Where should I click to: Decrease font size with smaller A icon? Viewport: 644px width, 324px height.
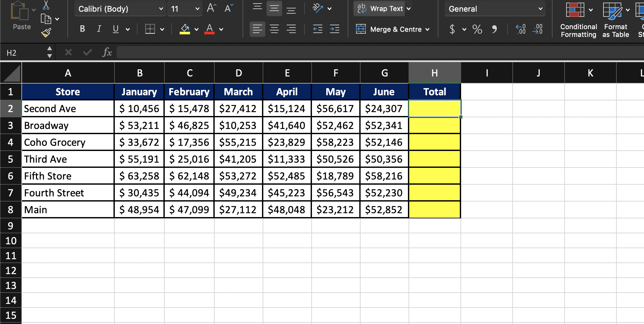[229, 8]
